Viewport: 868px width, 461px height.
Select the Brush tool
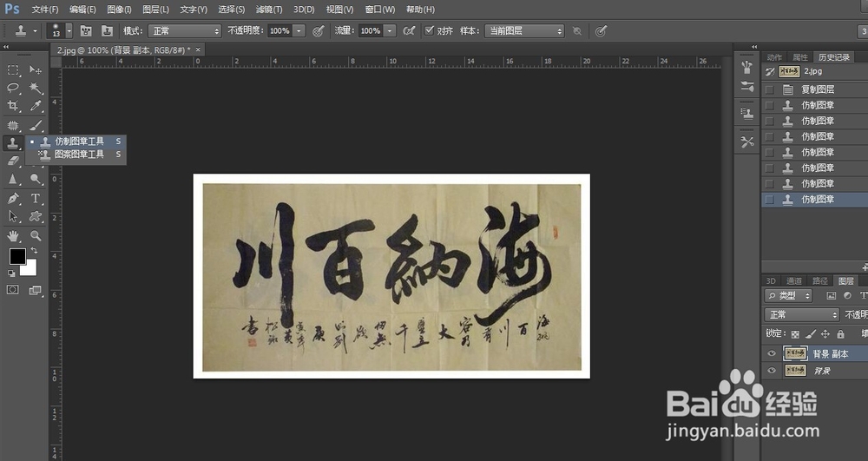pyautogui.click(x=36, y=125)
